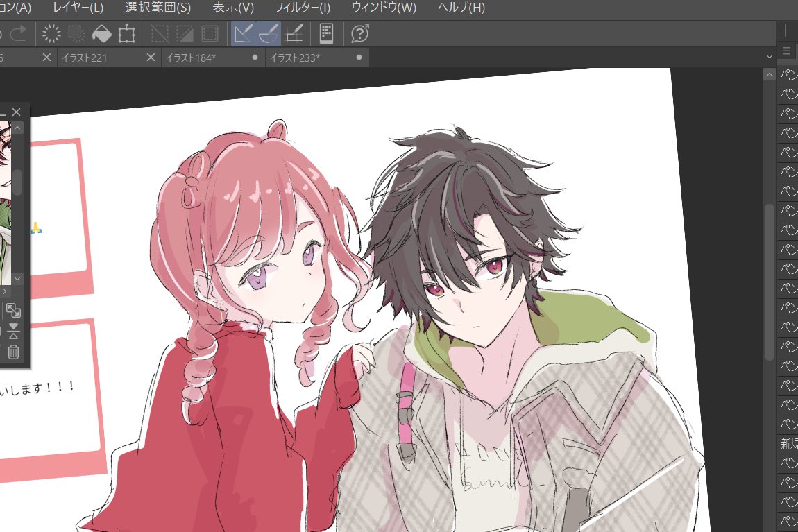The width and height of the screenshot is (798, 532).
Task: Open companion mode via the smartphone icon
Action: [x=325, y=33]
